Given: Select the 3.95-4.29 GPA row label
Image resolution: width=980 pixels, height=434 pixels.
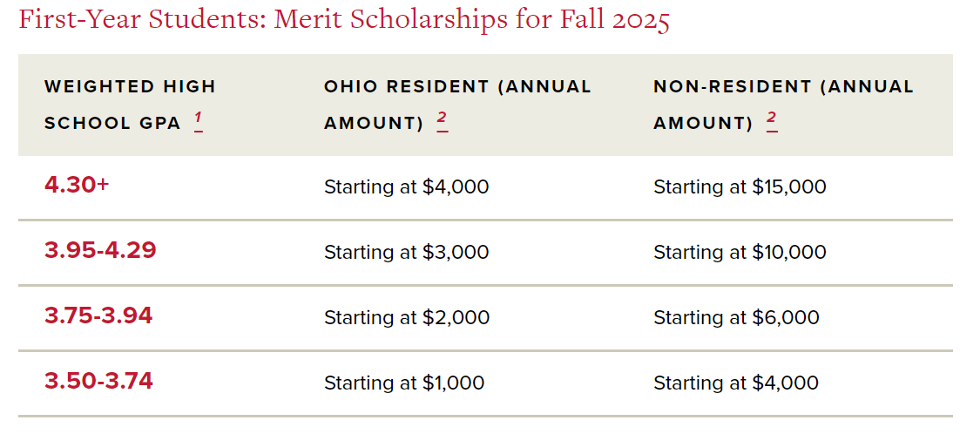Looking at the screenshot, I should [x=100, y=251].
